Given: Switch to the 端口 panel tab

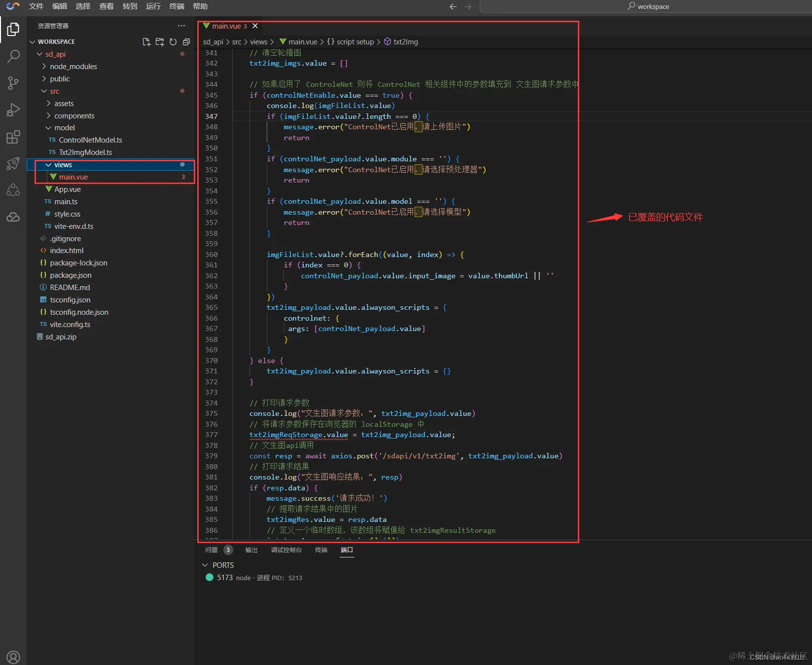Looking at the screenshot, I should pos(347,550).
